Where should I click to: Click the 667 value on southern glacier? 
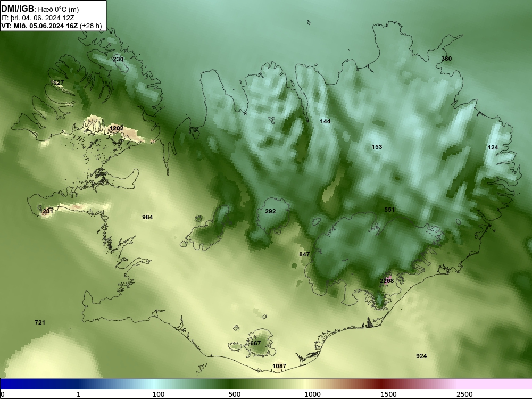(x=255, y=343)
